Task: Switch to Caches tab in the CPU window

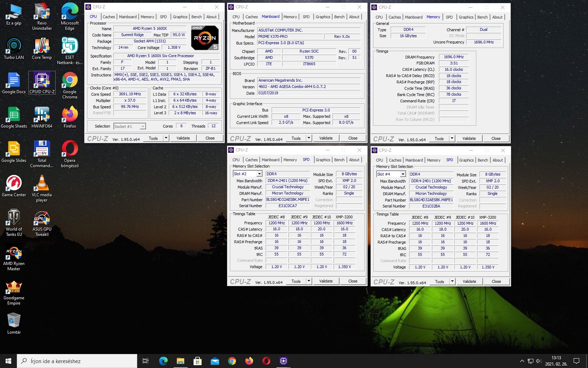Action: 108,17
